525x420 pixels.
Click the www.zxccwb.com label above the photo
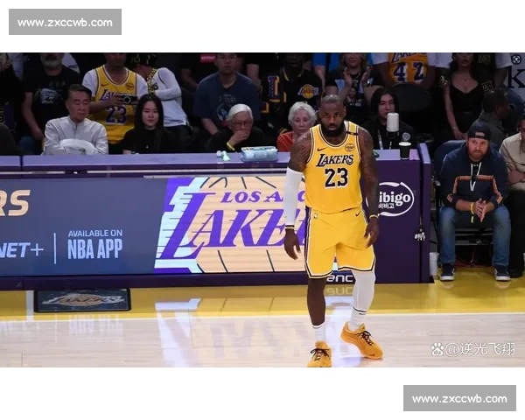(x=65, y=22)
